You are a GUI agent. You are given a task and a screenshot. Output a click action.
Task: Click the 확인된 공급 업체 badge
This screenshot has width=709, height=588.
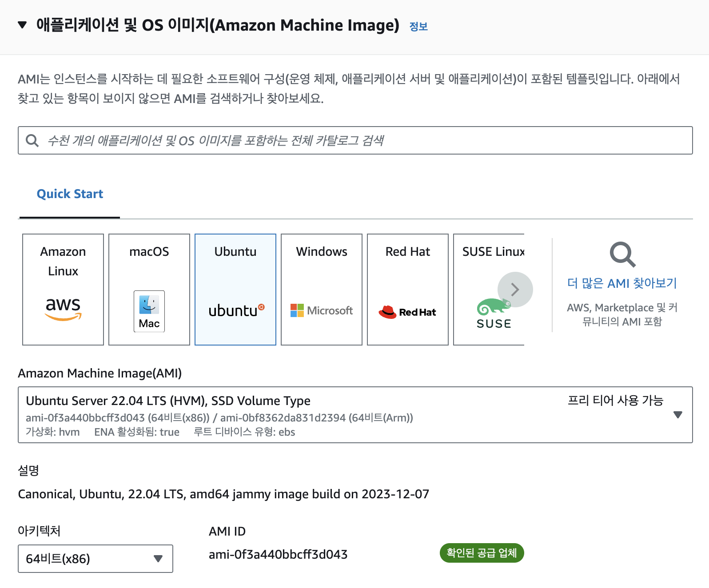tap(482, 553)
